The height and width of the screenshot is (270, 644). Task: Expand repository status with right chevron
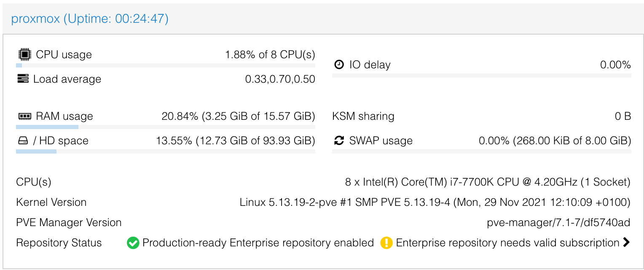[626, 243]
